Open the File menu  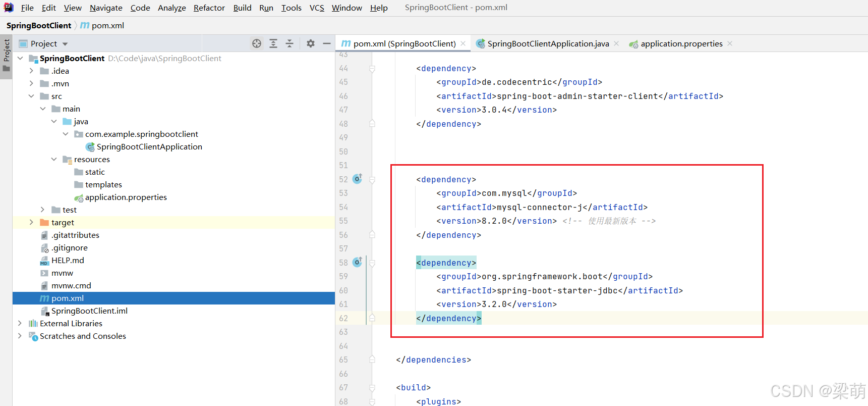click(27, 8)
